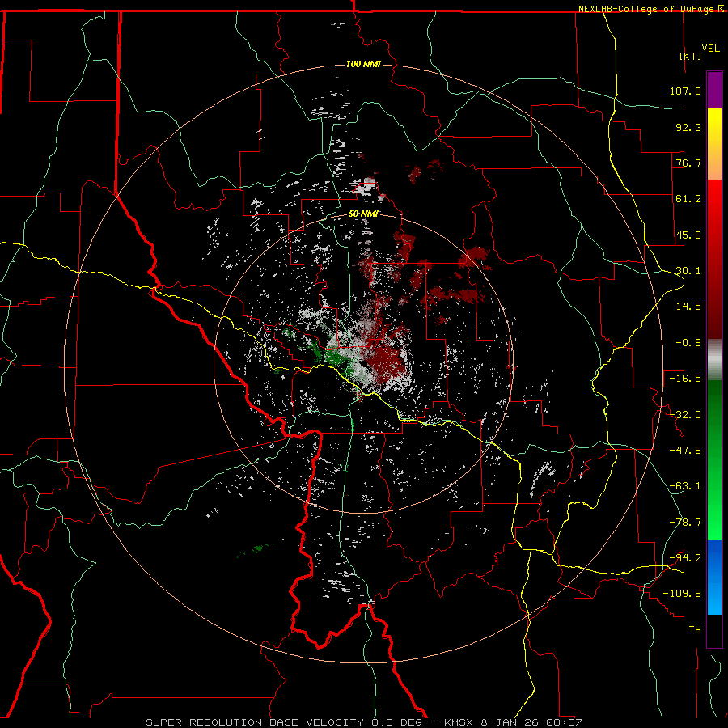Click the 14.5 velocity scale value
Viewport: 728px width, 728px height.
(688, 307)
